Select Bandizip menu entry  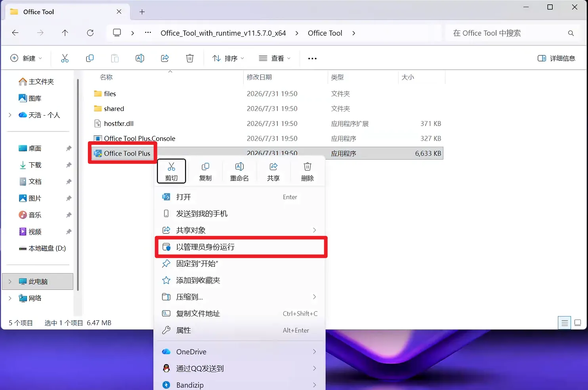240,385
